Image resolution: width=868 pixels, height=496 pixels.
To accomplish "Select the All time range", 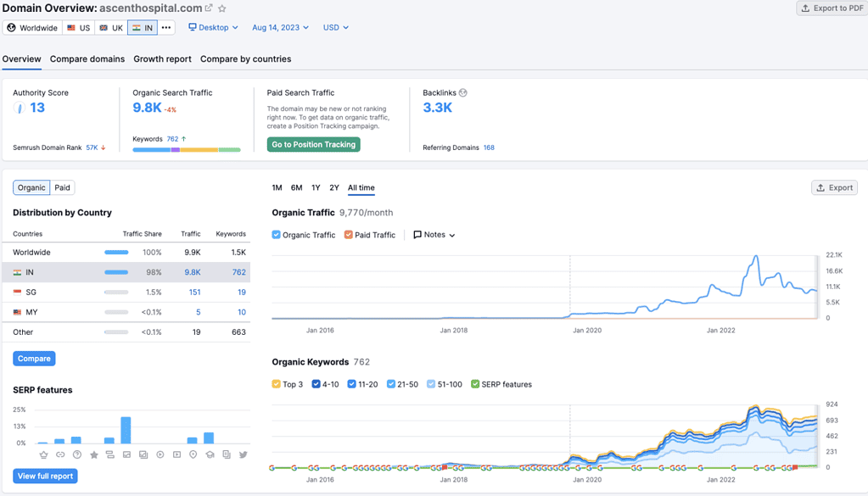I will (x=361, y=187).
